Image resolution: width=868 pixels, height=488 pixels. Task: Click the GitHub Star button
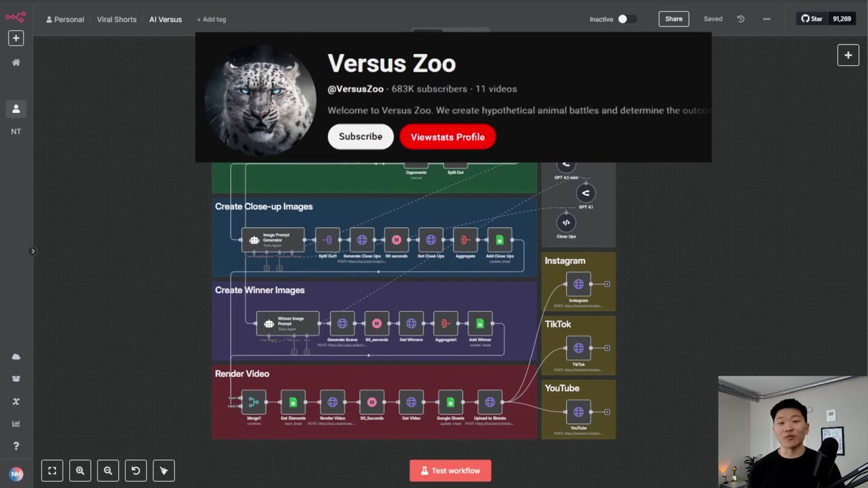click(812, 19)
